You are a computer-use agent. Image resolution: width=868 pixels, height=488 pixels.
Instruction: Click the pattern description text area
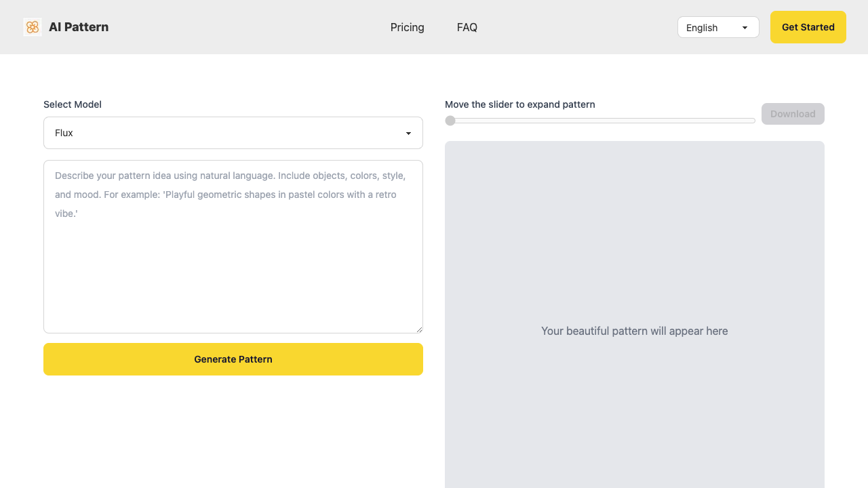233,246
